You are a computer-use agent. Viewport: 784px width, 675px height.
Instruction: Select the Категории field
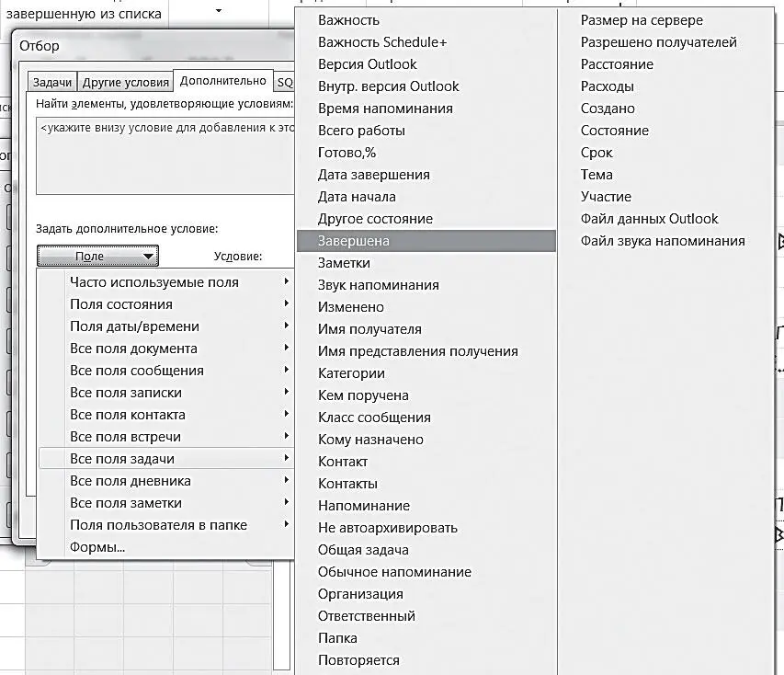pos(426,372)
